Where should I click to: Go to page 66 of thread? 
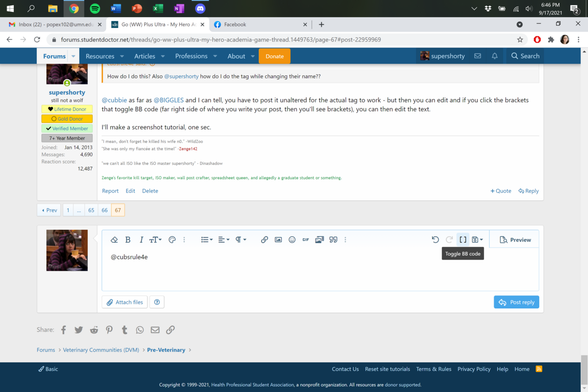click(104, 210)
